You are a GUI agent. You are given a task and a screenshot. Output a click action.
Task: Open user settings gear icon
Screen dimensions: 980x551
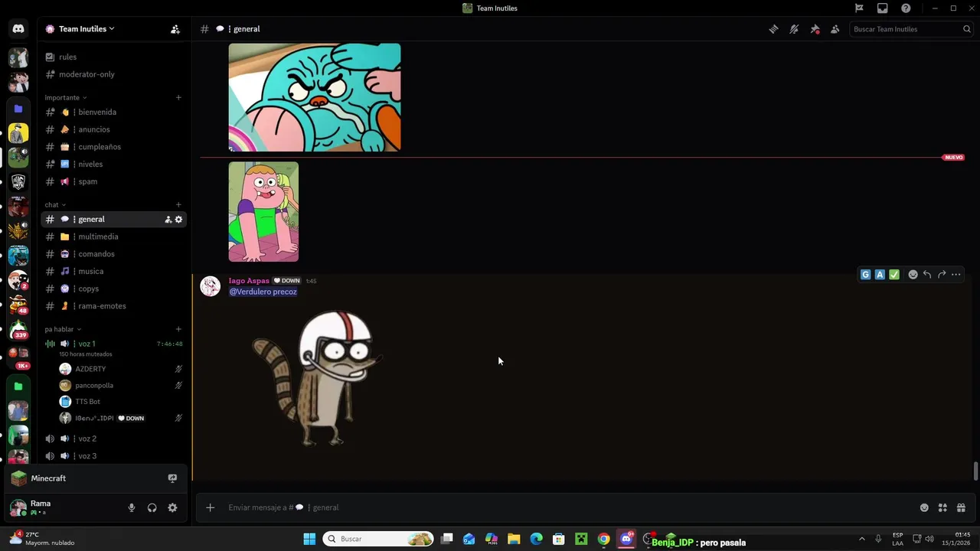[172, 507]
